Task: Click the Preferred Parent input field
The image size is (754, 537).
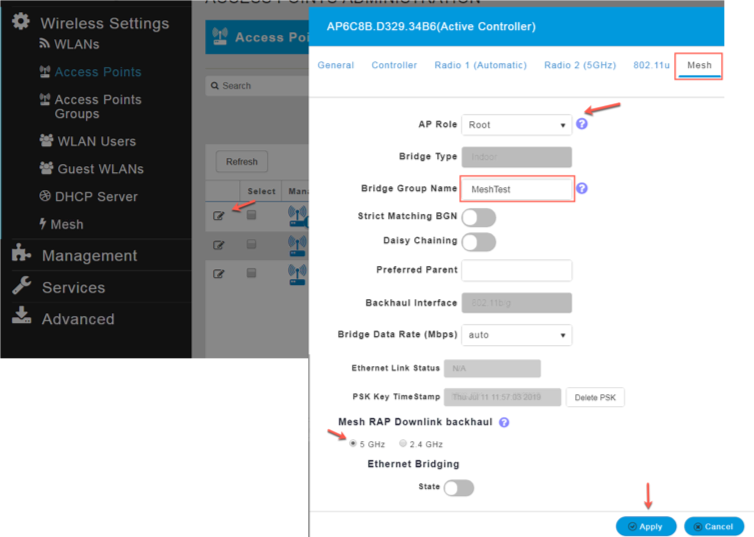Action: pos(516,270)
